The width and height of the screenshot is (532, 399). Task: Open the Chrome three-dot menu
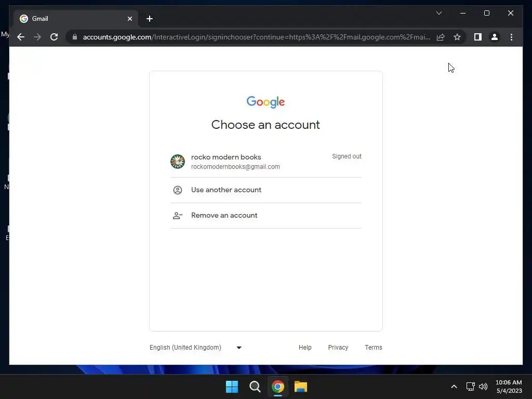(511, 37)
